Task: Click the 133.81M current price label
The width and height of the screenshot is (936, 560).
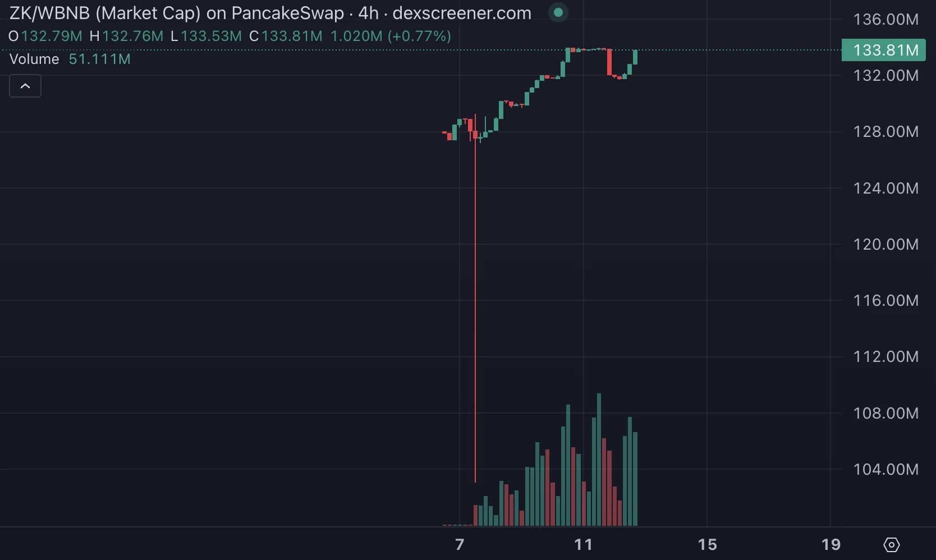Action: [x=884, y=50]
